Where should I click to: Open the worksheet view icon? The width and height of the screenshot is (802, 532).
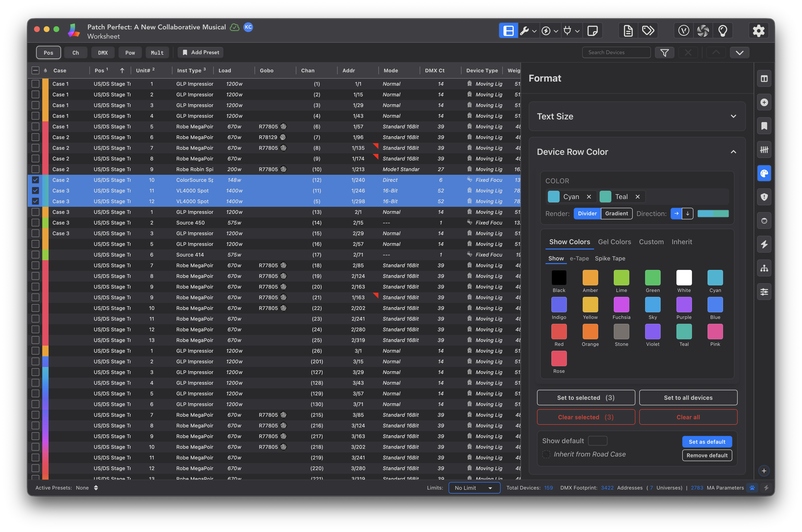click(x=508, y=31)
